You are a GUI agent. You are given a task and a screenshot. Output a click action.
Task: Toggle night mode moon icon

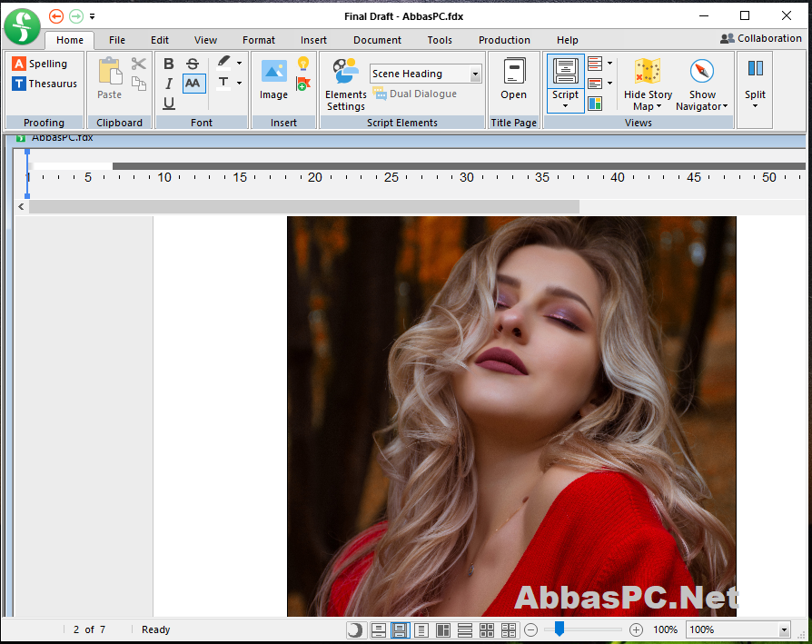click(355, 630)
